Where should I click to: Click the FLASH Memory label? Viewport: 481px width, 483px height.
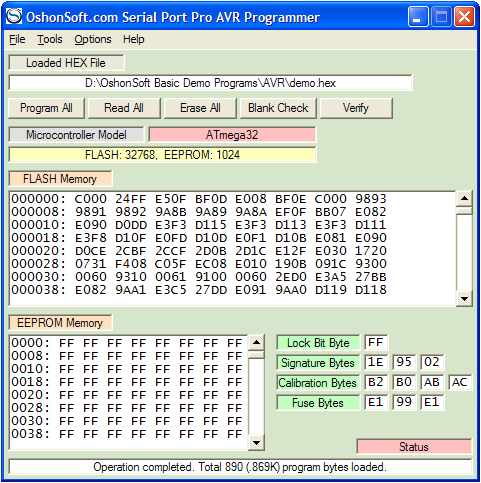click(60, 179)
